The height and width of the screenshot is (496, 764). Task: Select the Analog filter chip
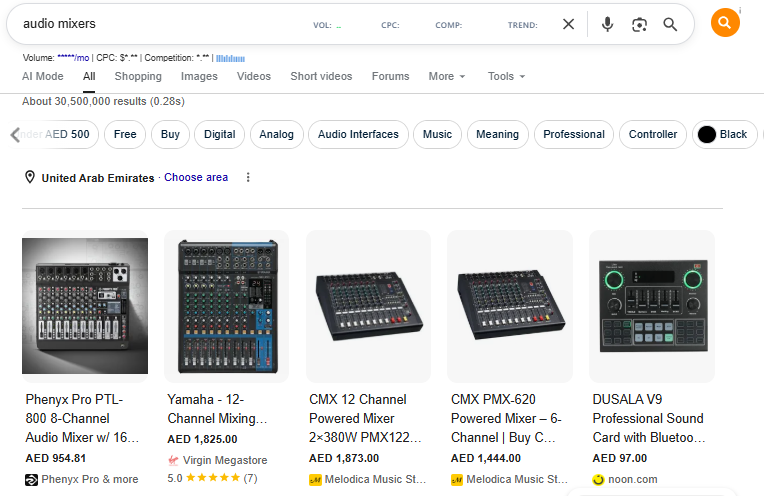tap(277, 134)
